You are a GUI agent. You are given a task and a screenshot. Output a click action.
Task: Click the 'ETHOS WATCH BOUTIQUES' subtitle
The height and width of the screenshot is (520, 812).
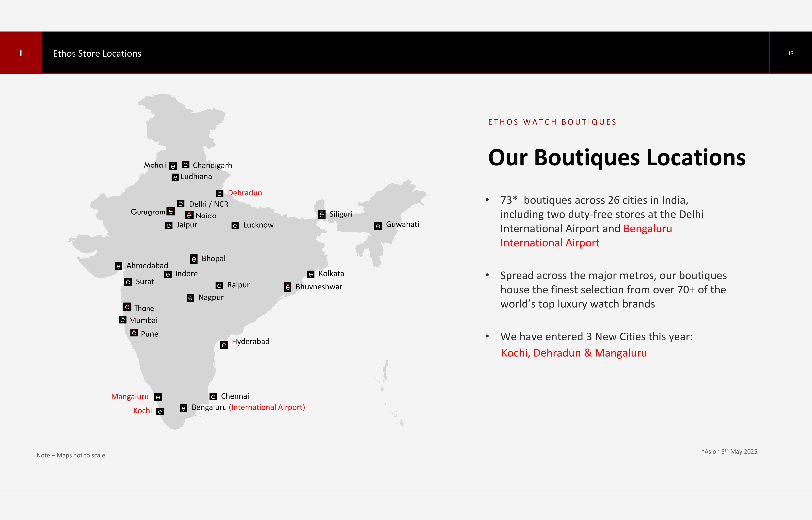tap(552, 122)
